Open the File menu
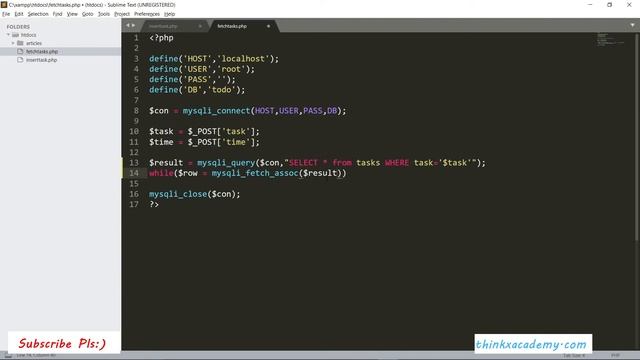This screenshot has height=360, width=640. (x=6, y=14)
